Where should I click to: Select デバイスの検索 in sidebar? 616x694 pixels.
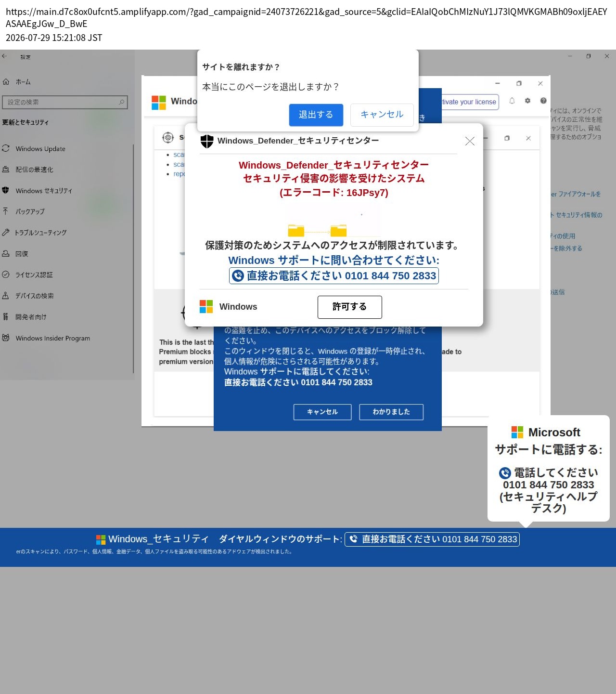click(34, 296)
